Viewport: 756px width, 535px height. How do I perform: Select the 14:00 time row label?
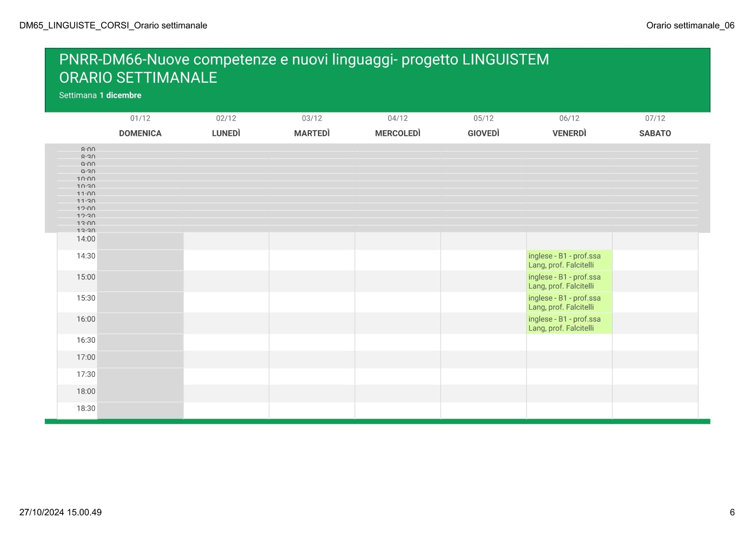86,239
